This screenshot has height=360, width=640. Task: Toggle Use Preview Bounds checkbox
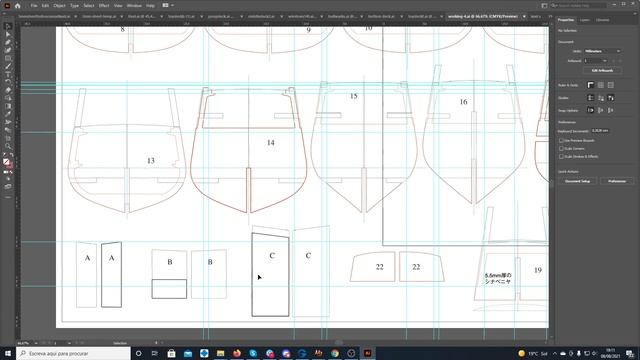[561, 140]
